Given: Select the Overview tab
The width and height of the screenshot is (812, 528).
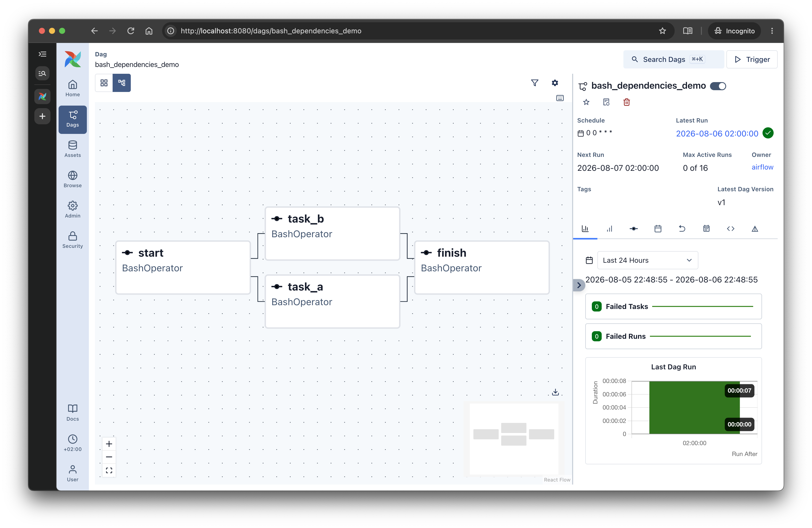Looking at the screenshot, I should pos(585,229).
